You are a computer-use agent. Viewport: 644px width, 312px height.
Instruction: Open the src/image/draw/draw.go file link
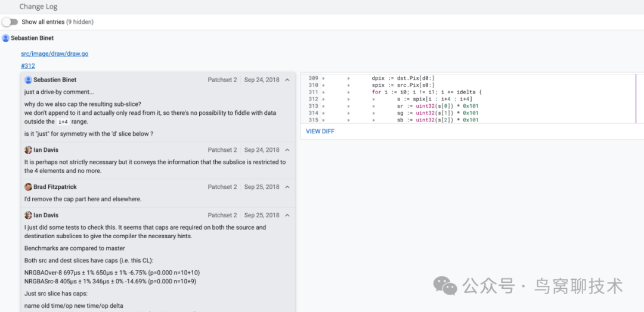click(x=55, y=54)
